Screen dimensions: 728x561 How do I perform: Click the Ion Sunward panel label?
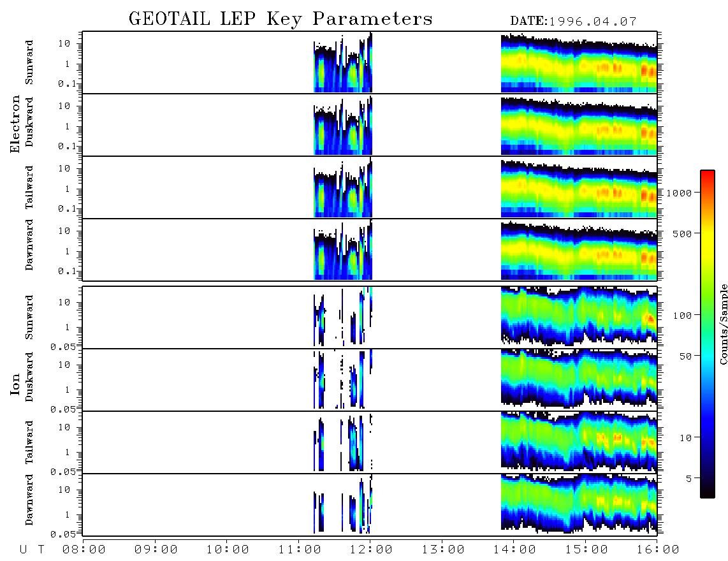(29, 317)
